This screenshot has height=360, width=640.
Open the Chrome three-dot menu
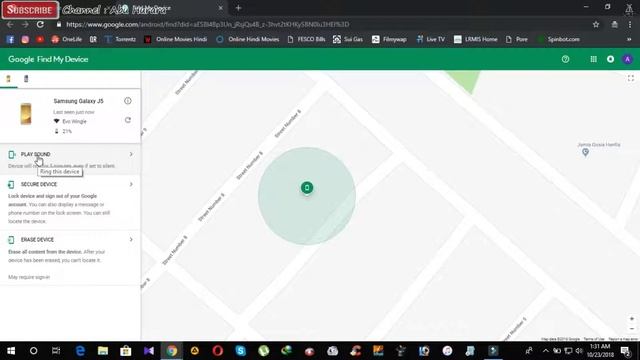(630, 24)
